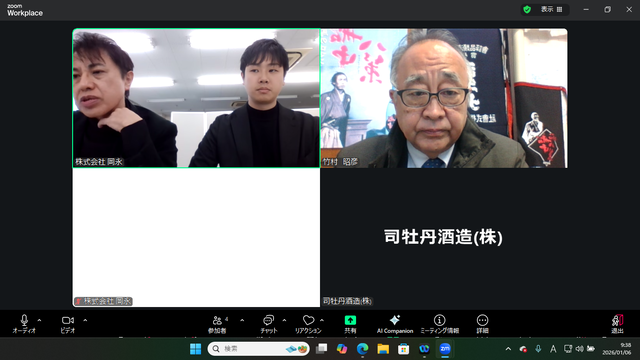Open the network display tray icon

567,349
